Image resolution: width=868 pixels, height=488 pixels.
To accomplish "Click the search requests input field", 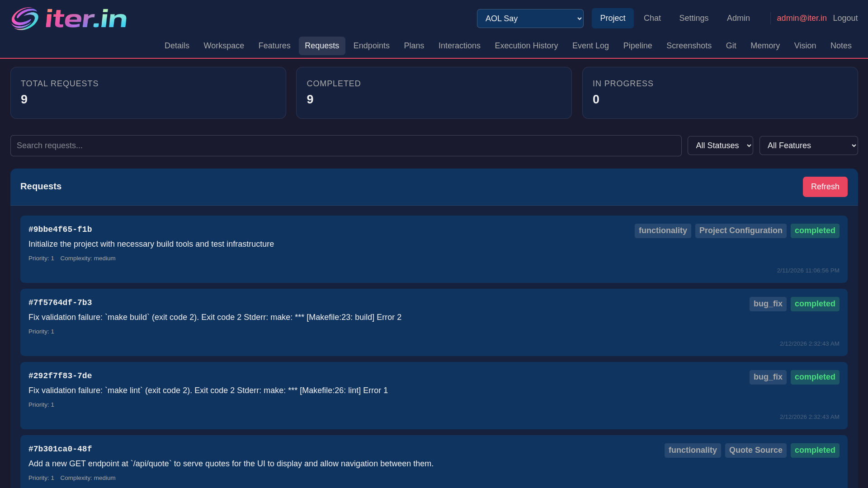I will 346,145.
